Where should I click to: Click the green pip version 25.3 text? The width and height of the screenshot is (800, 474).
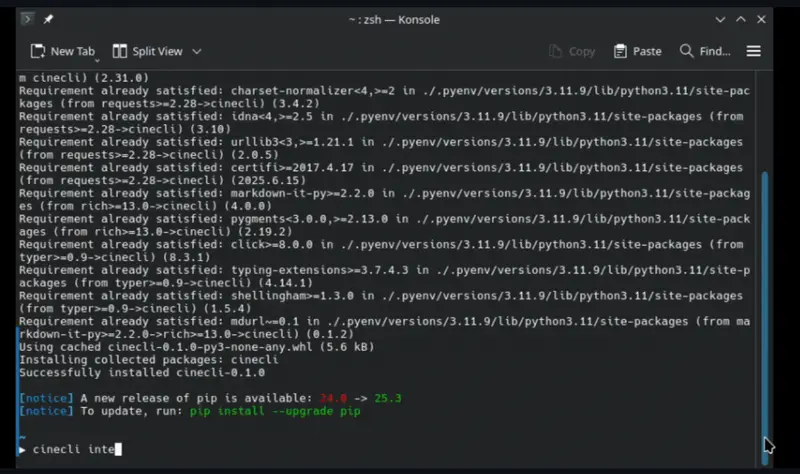coord(387,398)
